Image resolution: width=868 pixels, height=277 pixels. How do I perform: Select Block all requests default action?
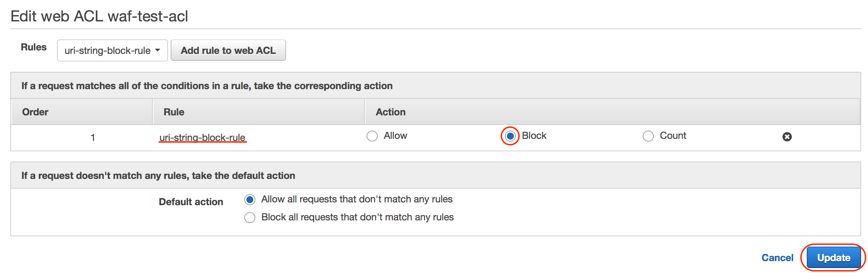click(x=250, y=218)
